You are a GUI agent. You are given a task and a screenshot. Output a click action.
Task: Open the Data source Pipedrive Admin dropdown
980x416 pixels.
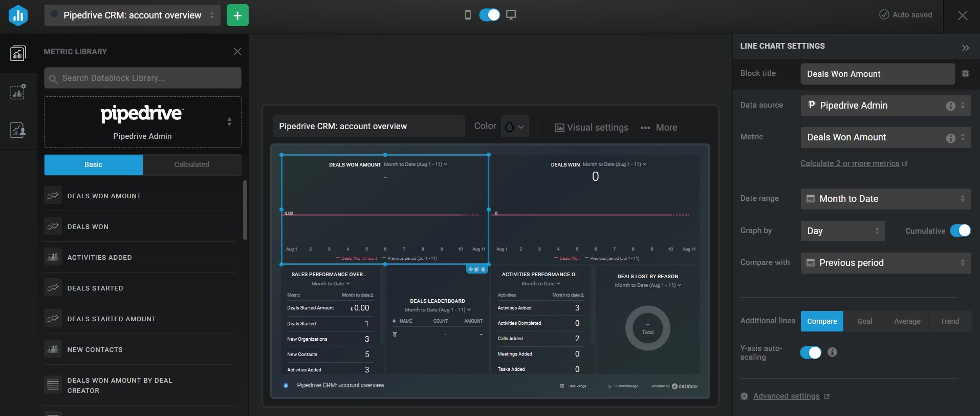click(x=886, y=106)
